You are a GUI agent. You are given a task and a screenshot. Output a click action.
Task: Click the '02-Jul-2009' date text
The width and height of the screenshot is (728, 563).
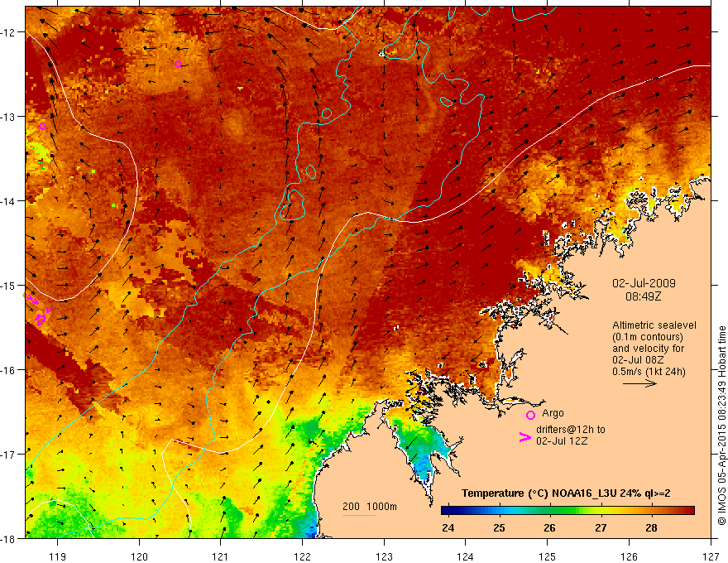point(644,283)
